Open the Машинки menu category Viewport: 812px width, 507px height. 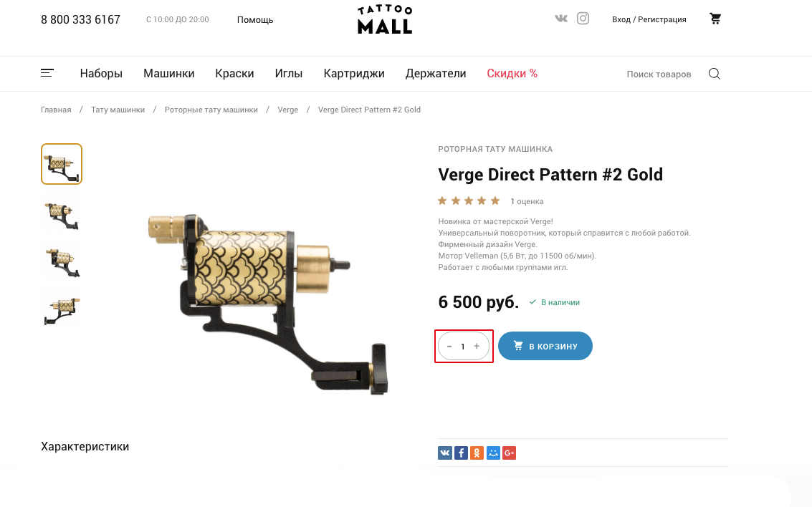tap(169, 74)
